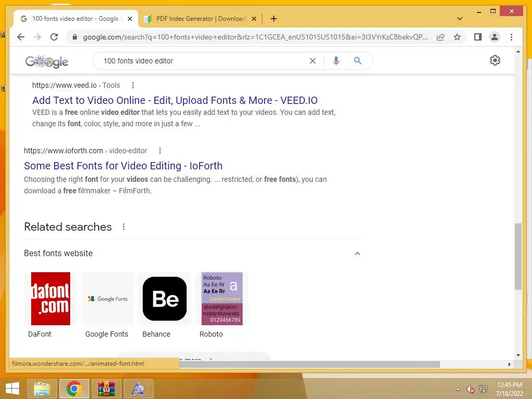
Task: Click the Behance label text
Action: pos(156,334)
